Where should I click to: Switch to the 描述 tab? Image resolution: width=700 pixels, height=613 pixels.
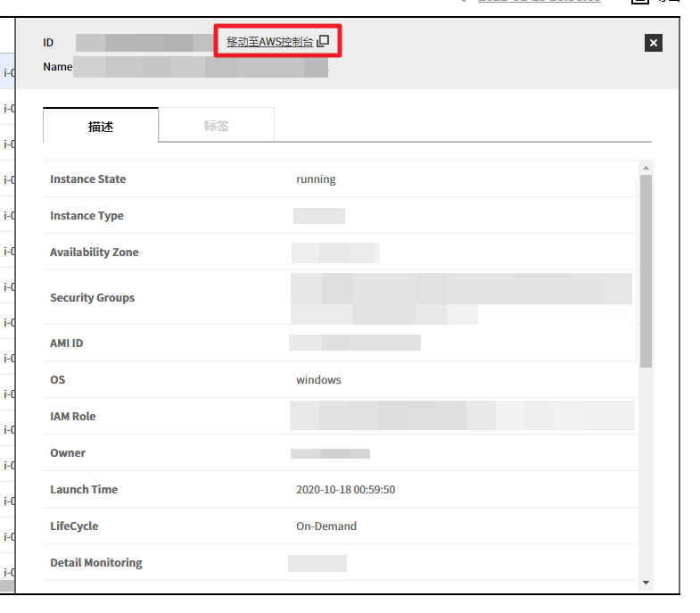[x=101, y=126]
